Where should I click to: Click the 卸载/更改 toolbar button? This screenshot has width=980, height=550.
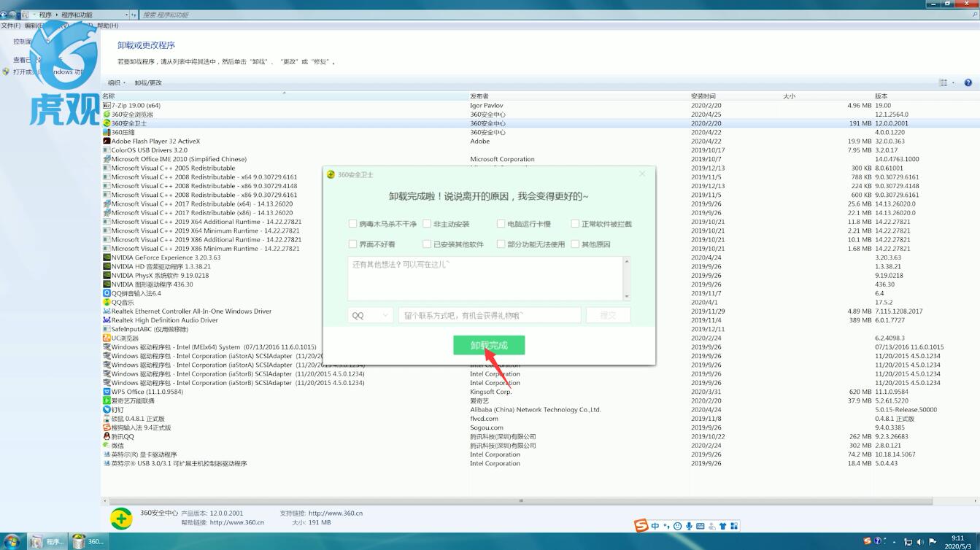point(148,82)
